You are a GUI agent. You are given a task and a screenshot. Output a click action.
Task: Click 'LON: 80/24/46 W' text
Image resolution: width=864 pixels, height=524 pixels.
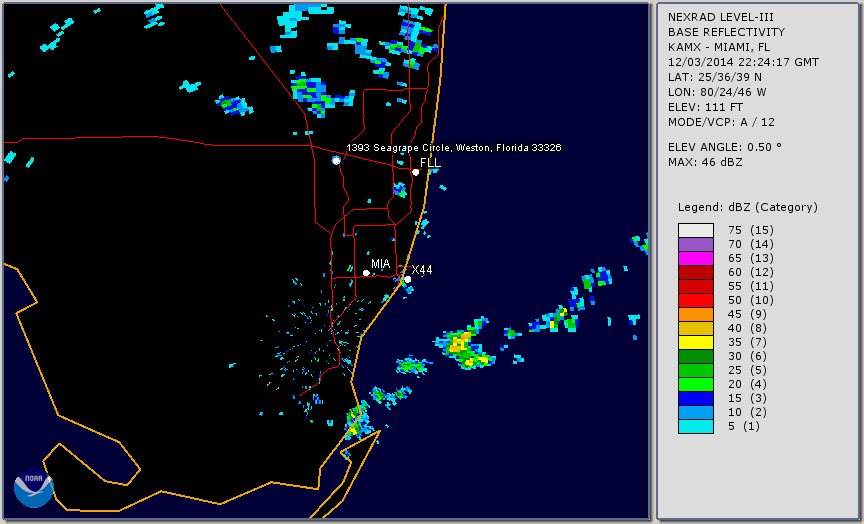click(x=717, y=92)
